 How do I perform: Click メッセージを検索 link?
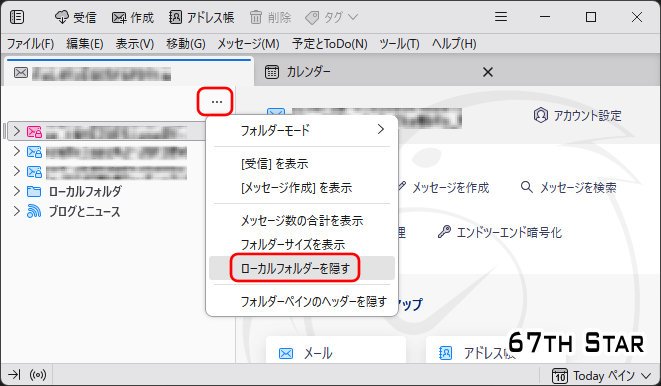(x=568, y=187)
